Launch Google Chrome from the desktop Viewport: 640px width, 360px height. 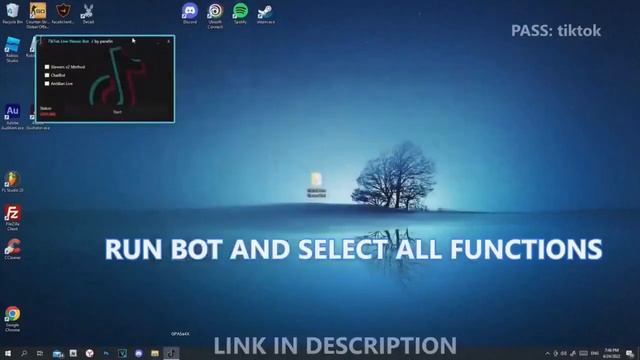(x=12, y=318)
